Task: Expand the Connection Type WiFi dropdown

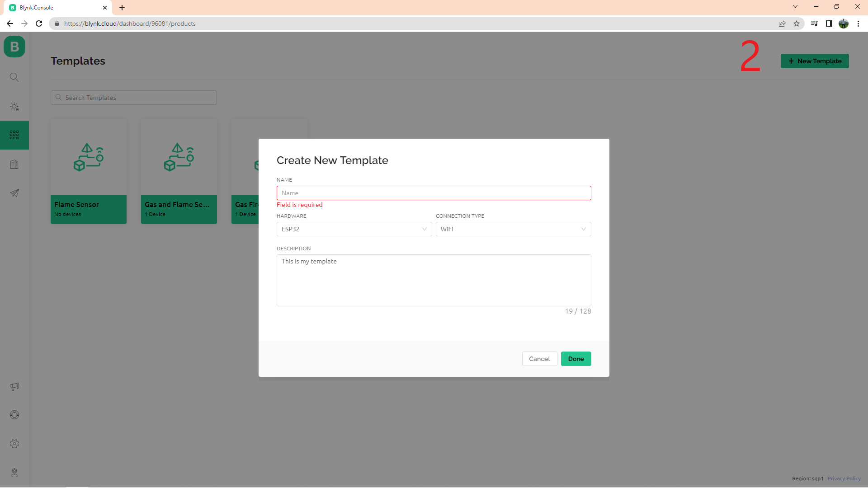Action: pyautogui.click(x=513, y=229)
